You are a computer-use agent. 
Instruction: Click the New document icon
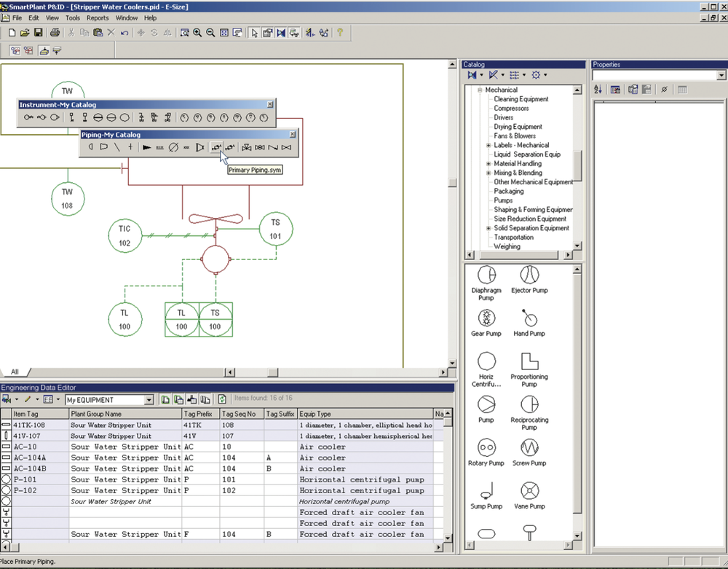point(12,33)
